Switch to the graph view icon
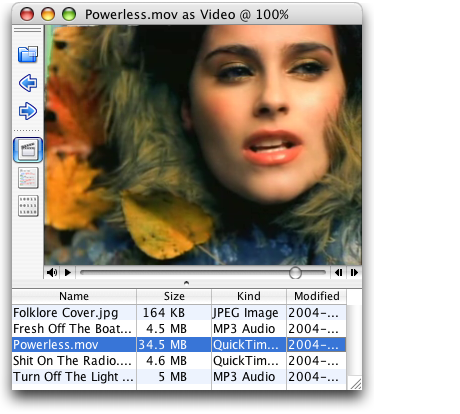The width and height of the screenshot is (460, 414). point(28,178)
